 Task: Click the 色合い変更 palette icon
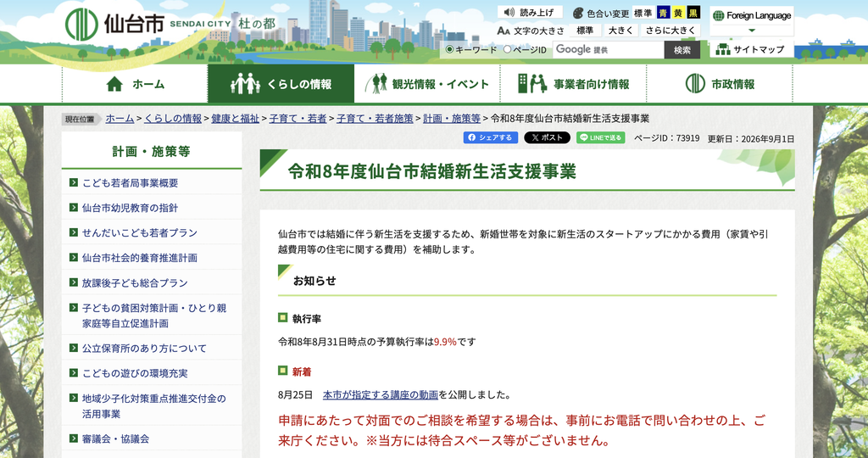[x=578, y=13]
